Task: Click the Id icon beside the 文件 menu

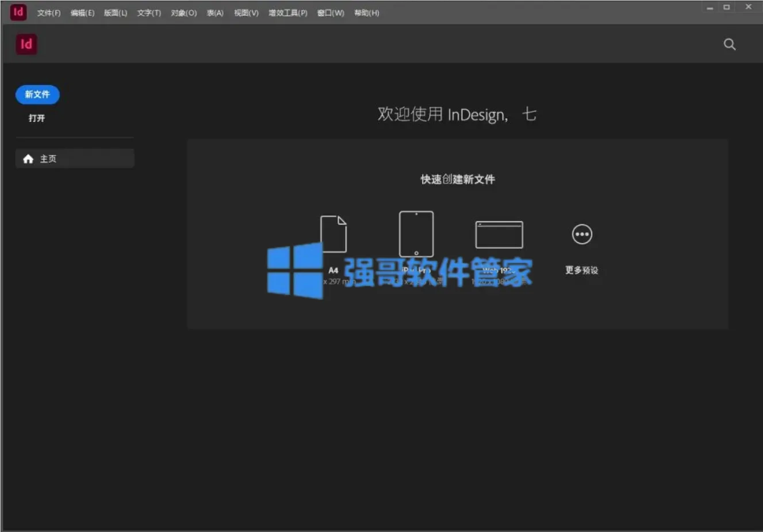Action: (18, 12)
